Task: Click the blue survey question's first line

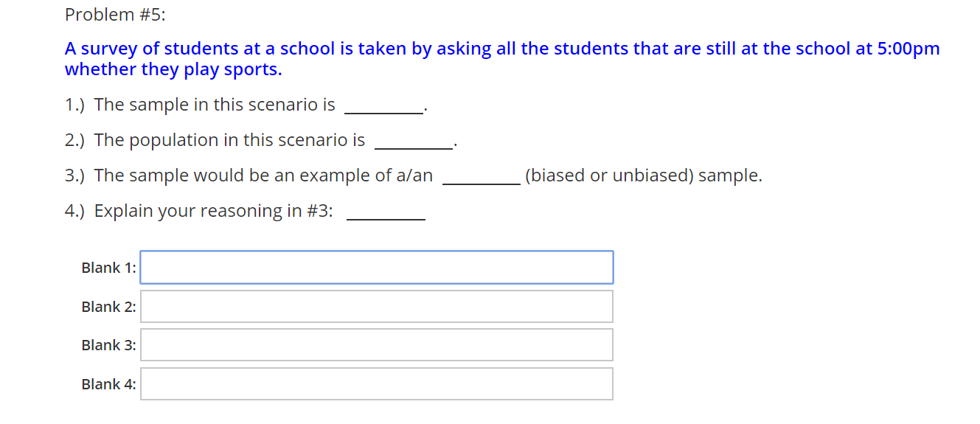Action: pos(501,49)
